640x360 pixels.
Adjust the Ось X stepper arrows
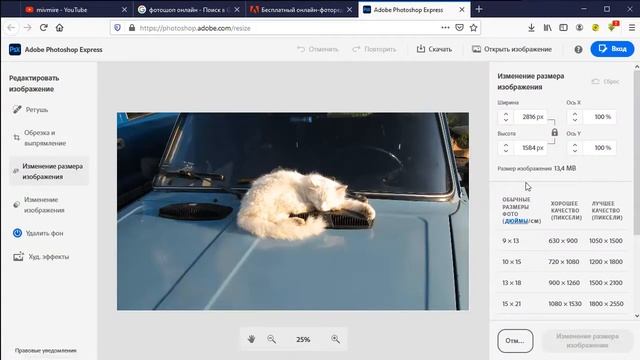(x=575, y=117)
